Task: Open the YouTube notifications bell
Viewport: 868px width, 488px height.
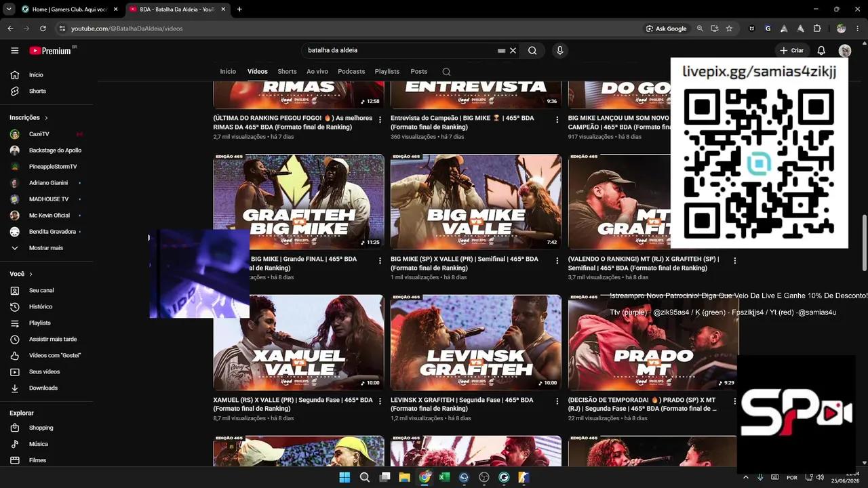Action: tap(821, 50)
